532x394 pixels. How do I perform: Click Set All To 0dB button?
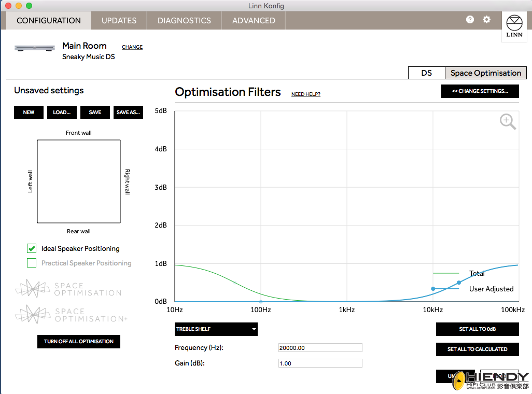[x=478, y=329]
